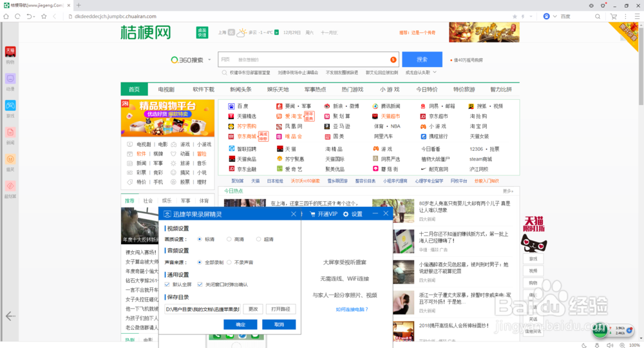The height and width of the screenshot is (348, 644).
Task: Click the 确定 button in settings dialog
Action: click(240, 325)
